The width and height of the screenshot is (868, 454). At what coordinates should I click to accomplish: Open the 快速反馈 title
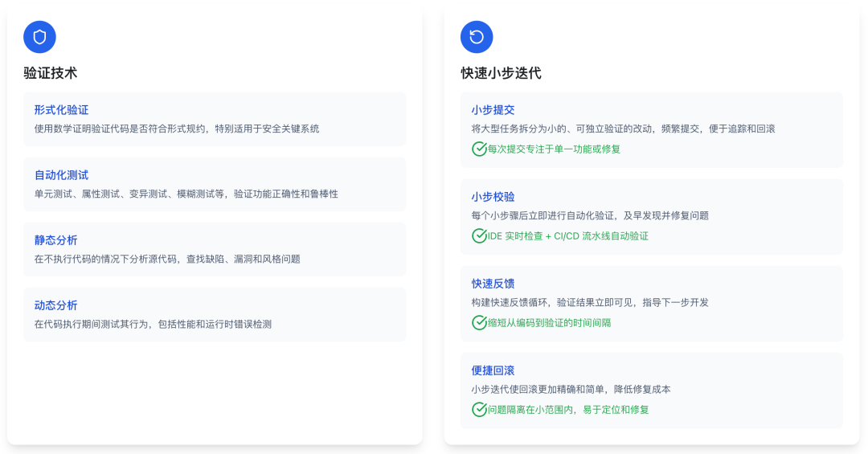point(493,284)
